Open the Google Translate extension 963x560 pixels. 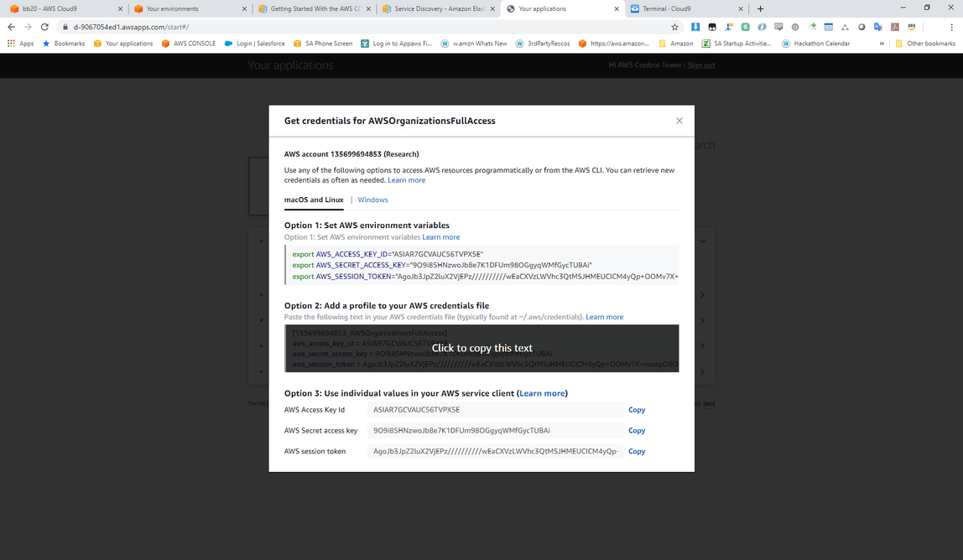pos(878,27)
